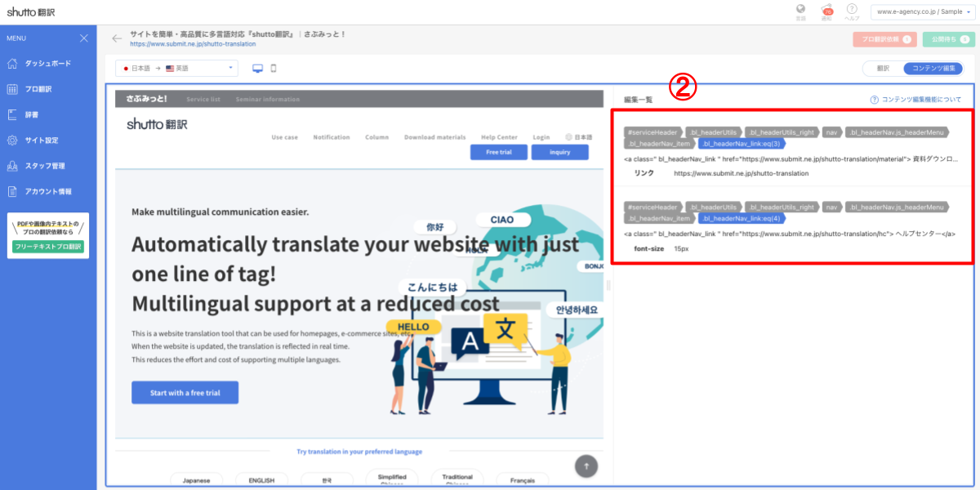Click the リンク URL value in the first edit entry
Screen dimensions: 980x490
pos(741,173)
